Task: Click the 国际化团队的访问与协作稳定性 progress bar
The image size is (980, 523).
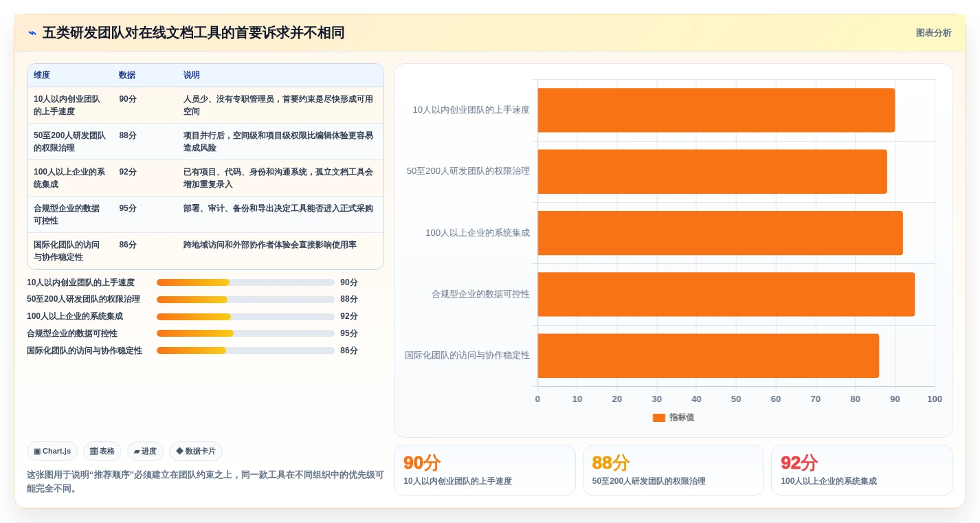Action: pos(245,350)
